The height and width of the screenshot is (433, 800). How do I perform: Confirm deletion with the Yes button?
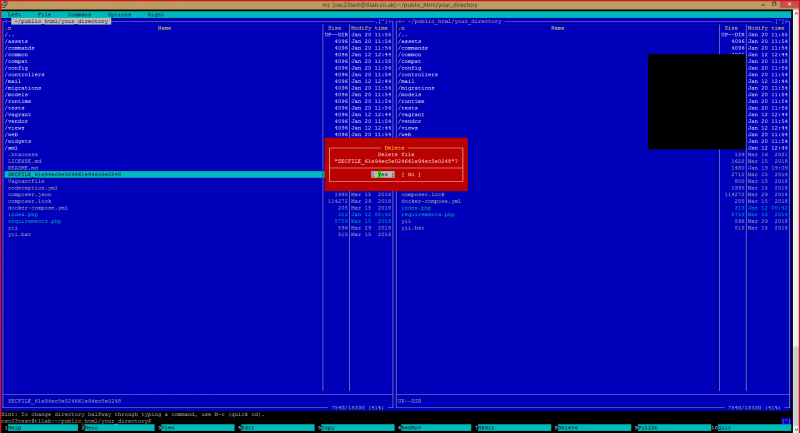[384, 174]
